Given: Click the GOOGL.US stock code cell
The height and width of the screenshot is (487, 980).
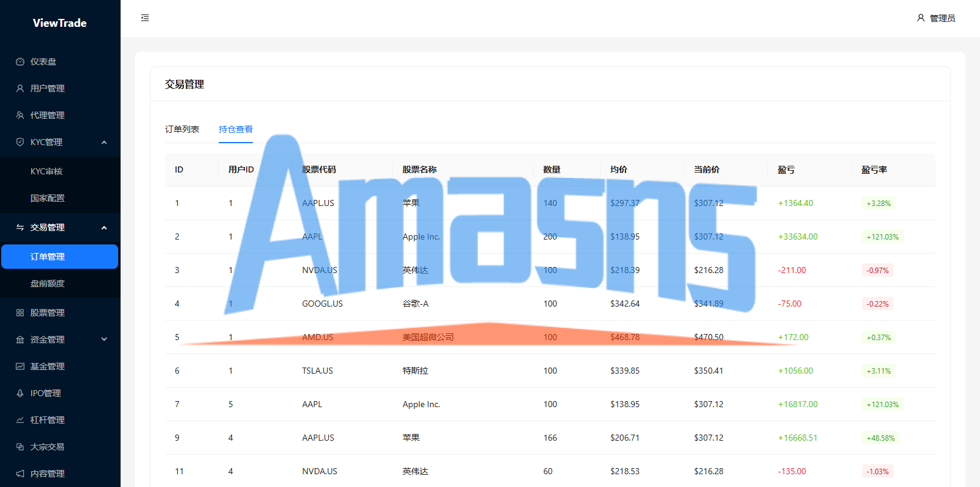Looking at the screenshot, I should tap(322, 304).
